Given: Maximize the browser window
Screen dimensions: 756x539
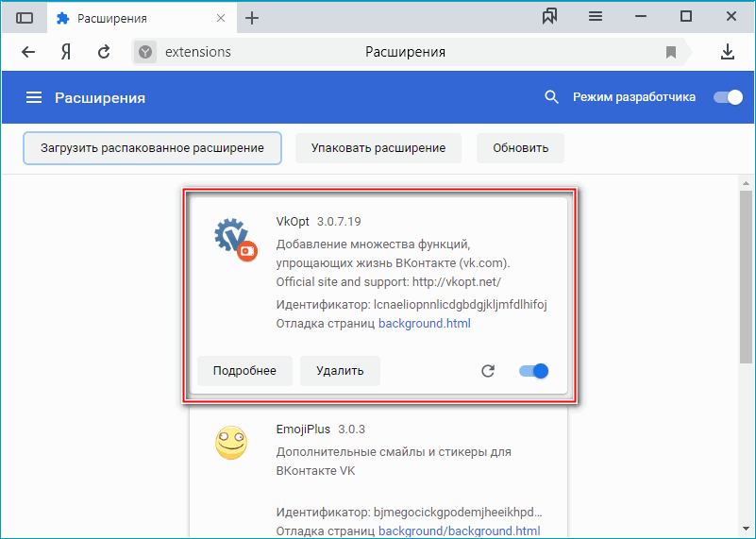Looking at the screenshot, I should 685,17.
